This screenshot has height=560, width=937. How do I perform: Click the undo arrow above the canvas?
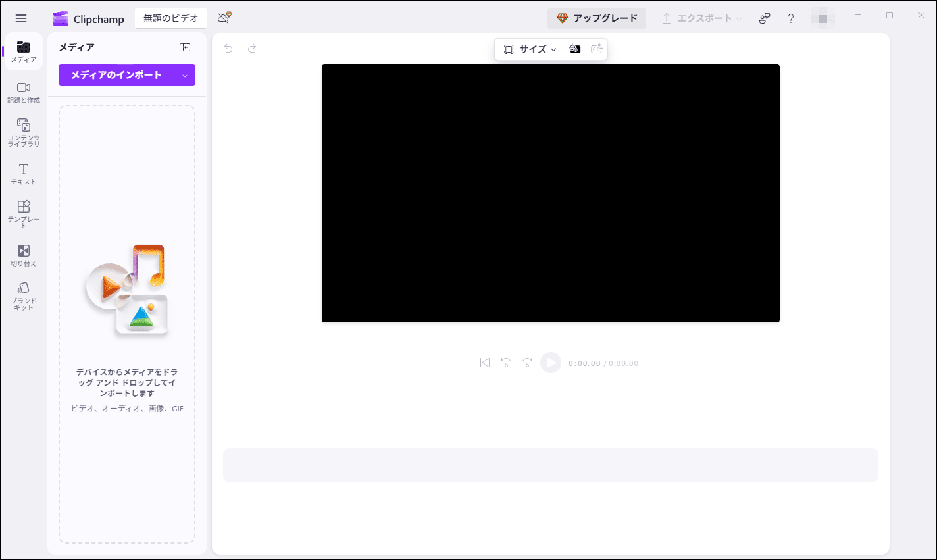click(228, 48)
